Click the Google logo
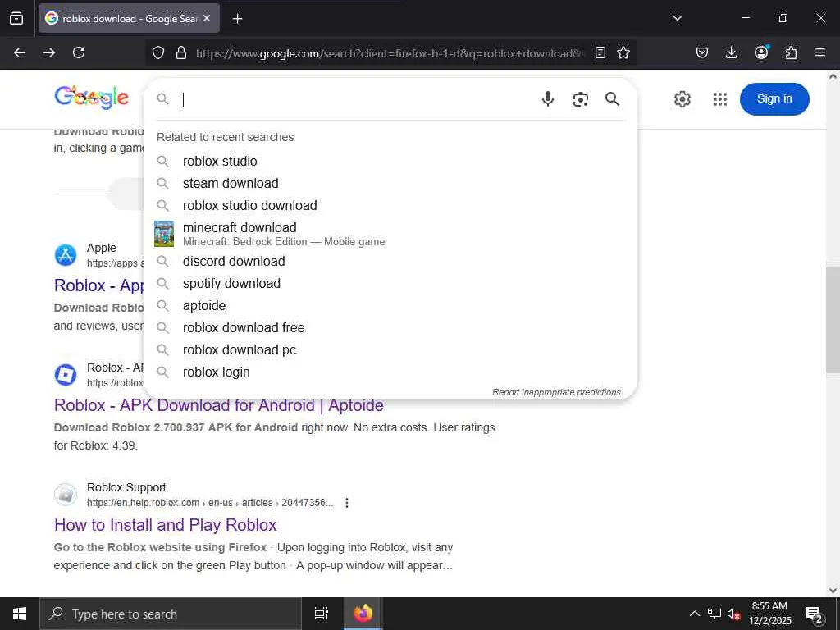 point(92,98)
